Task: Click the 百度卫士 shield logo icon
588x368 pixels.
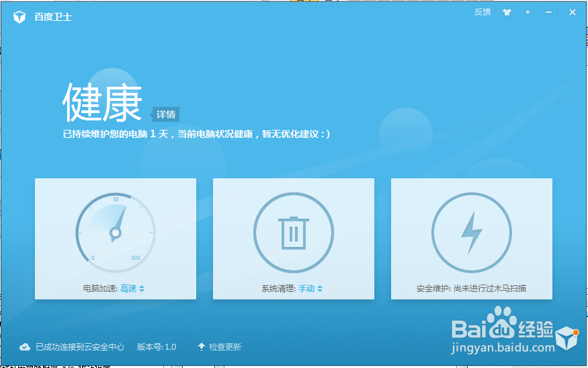Action: pyautogui.click(x=19, y=17)
